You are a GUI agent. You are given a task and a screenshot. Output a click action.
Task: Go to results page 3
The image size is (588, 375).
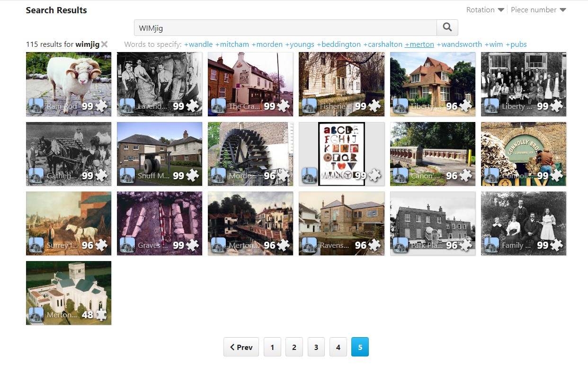tap(316, 347)
